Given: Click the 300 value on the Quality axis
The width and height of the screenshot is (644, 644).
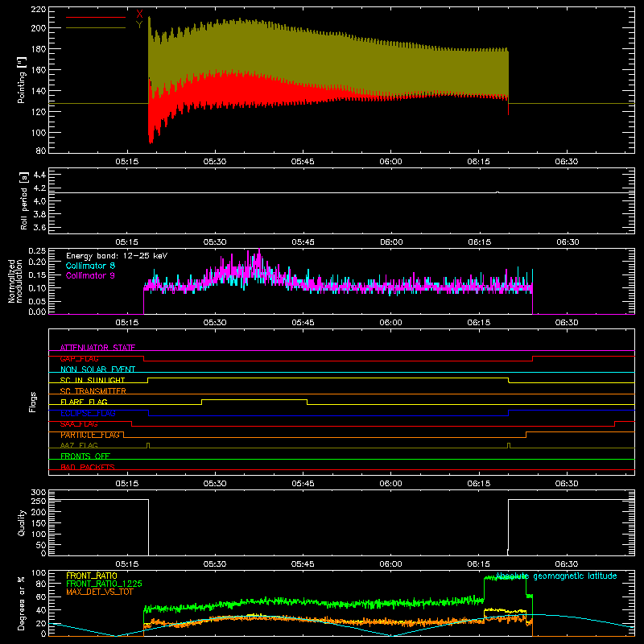Looking at the screenshot, I should pos(39,493).
